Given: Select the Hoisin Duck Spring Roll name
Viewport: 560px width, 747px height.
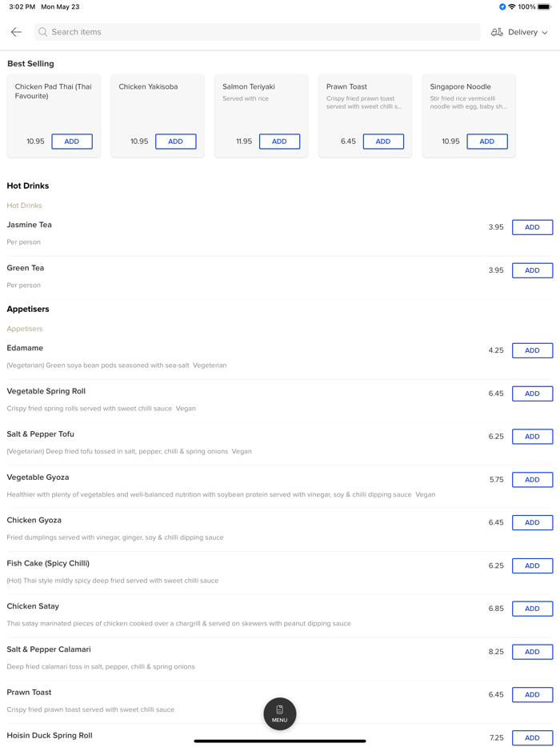Looking at the screenshot, I should 50,736.
